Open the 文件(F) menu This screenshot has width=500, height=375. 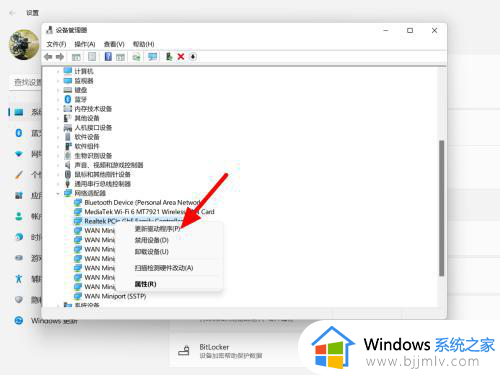(x=56, y=44)
